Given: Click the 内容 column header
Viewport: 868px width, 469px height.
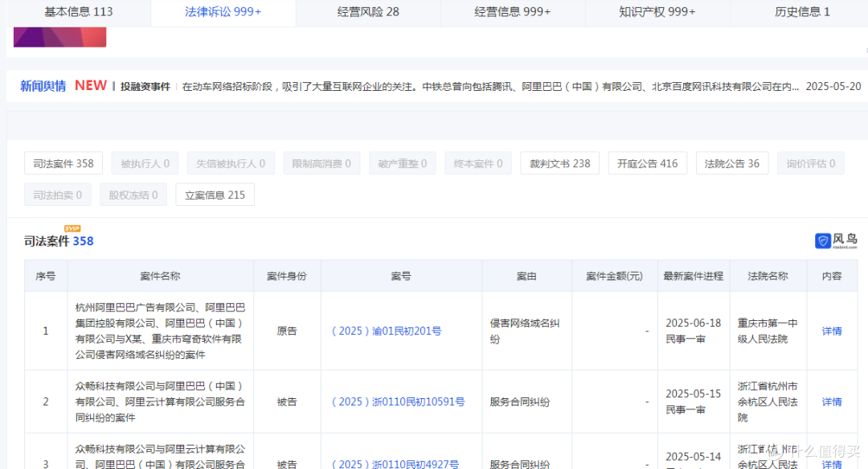Looking at the screenshot, I should point(832,276).
